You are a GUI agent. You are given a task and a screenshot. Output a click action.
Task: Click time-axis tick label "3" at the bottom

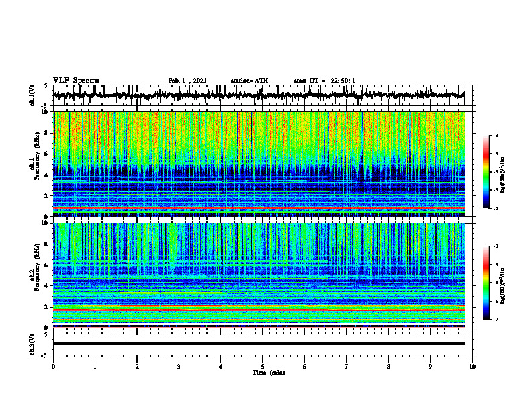179,367
